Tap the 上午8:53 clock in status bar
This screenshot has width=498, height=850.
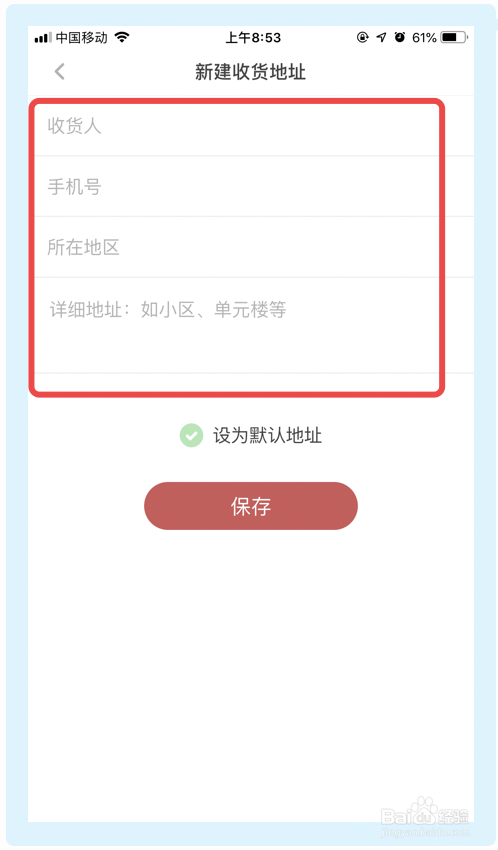(x=253, y=37)
